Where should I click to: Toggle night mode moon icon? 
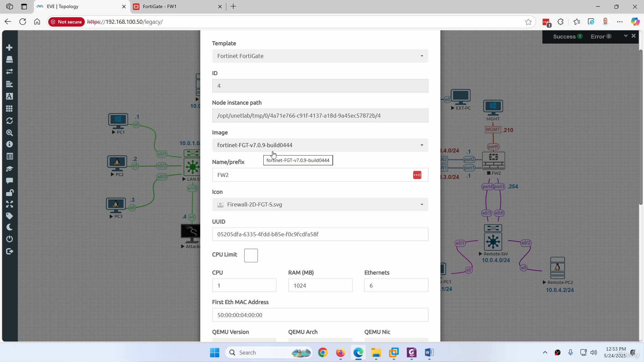tap(9, 227)
